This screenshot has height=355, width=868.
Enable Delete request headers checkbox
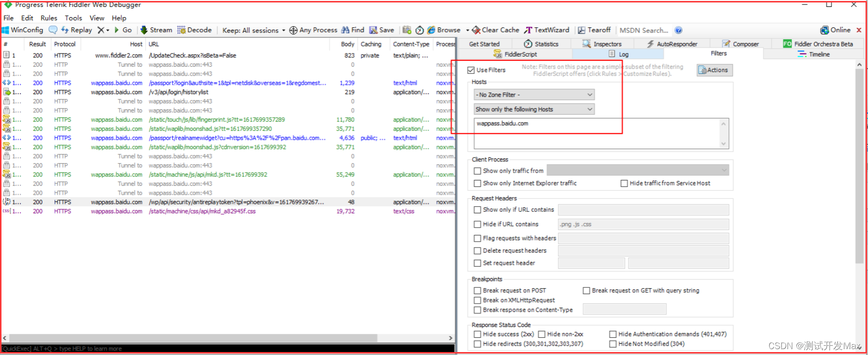tap(477, 251)
